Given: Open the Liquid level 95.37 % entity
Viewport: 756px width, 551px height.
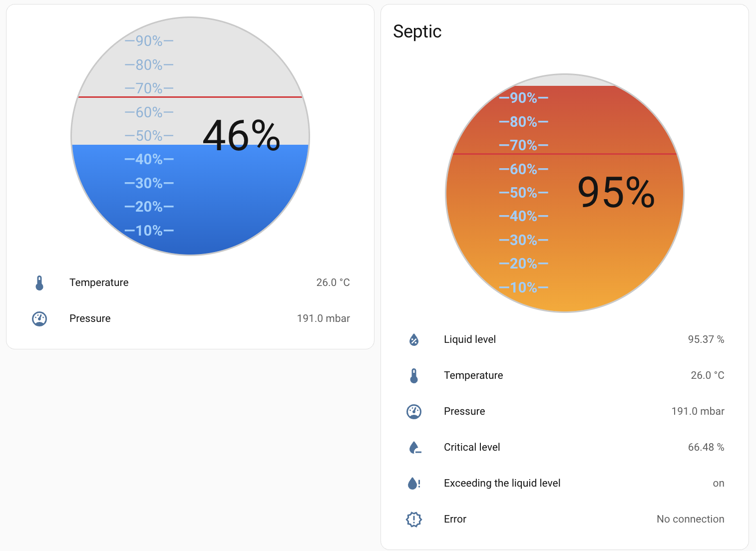Looking at the screenshot, I should (x=706, y=340).
